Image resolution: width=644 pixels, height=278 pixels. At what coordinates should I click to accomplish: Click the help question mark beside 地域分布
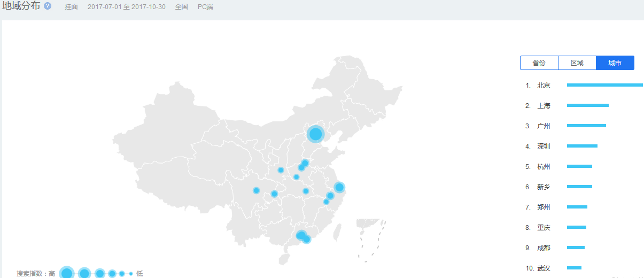48,6
